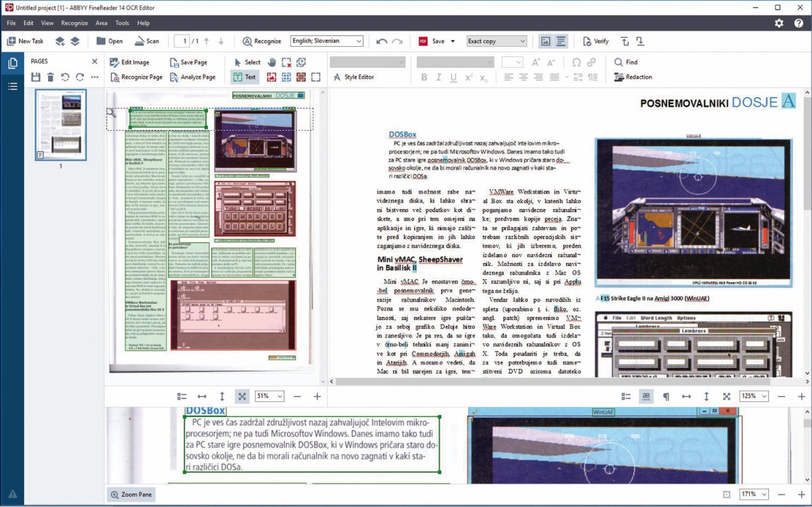Toggle the Image pane view button
812x507 pixels.
point(545,41)
